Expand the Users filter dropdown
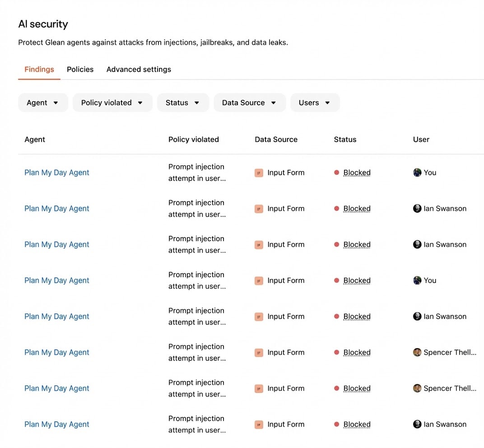 coord(315,103)
